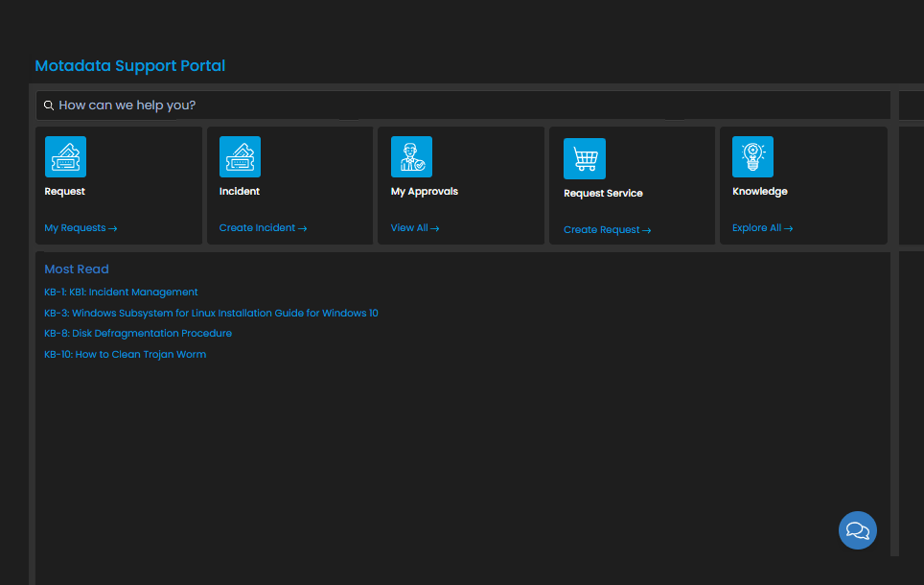Open the My Requests link

pyautogui.click(x=81, y=227)
